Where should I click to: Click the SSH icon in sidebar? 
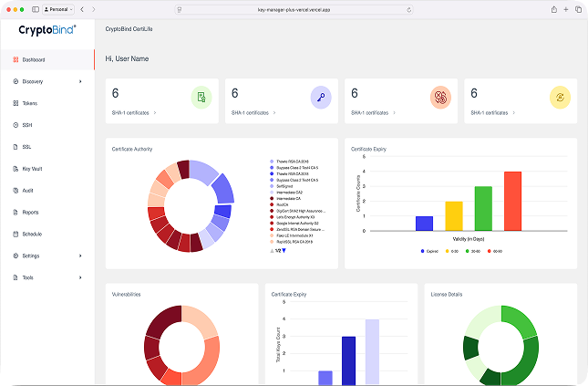[x=15, y=125]
